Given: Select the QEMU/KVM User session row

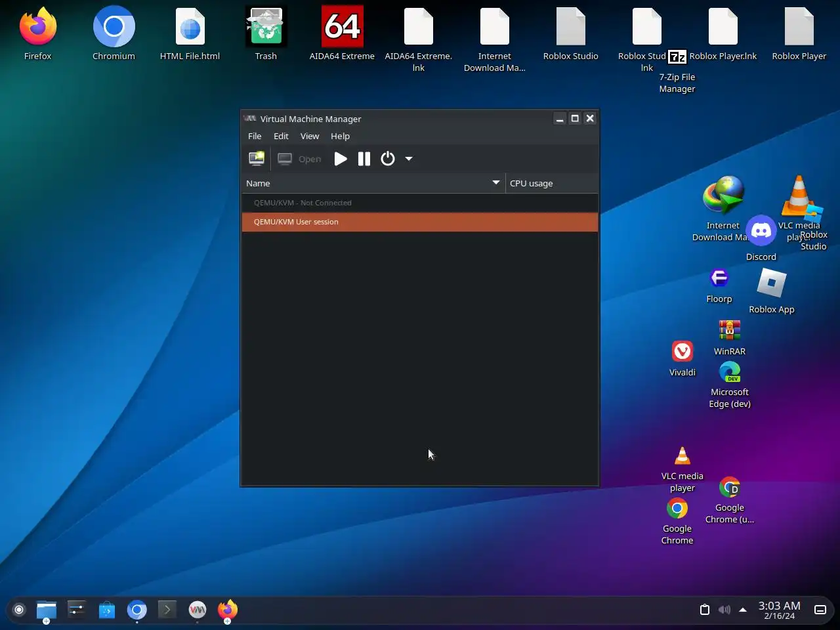Looking at the screenshot, I should tap(420, 222).
